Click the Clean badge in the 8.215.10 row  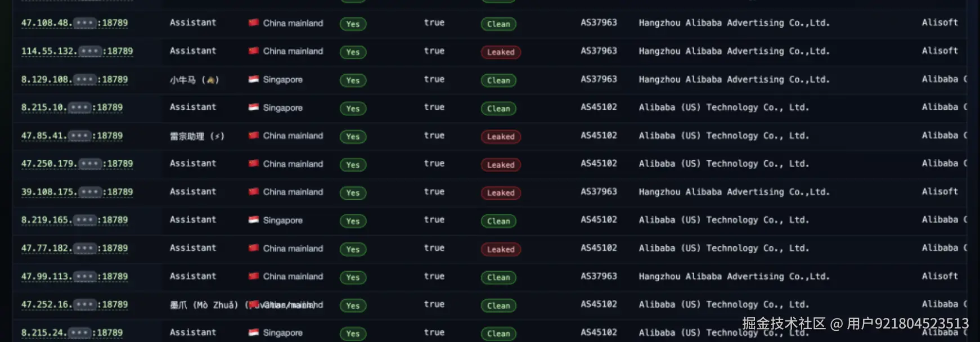(x=498, y=109)
